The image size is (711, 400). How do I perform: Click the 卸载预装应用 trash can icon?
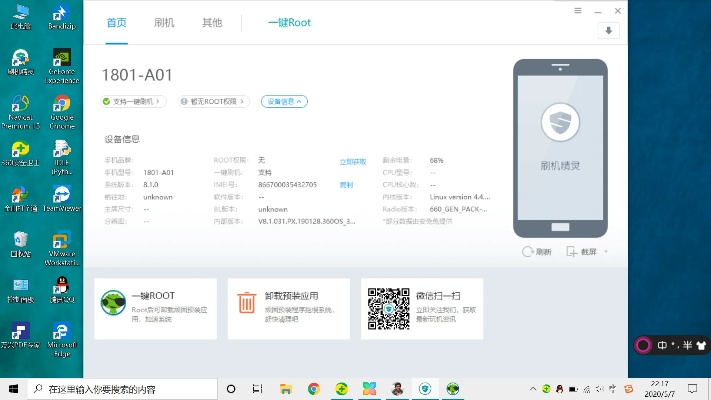tap(246, 302)
